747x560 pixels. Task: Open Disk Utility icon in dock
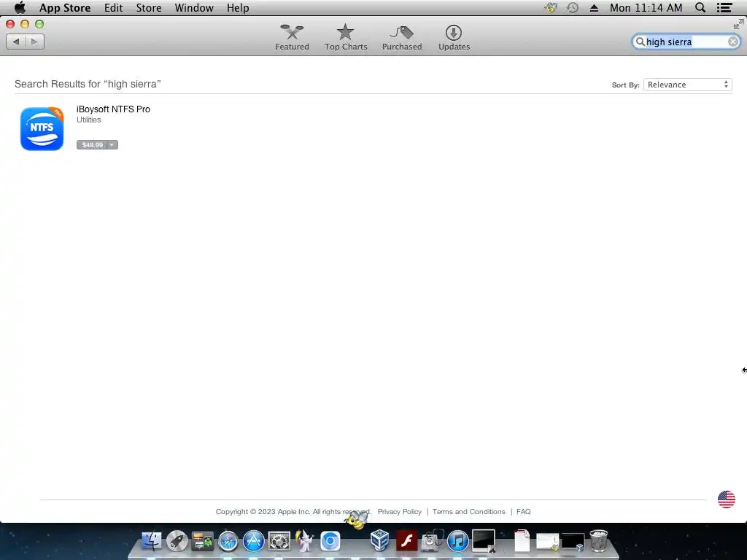pyautogui.click(x=432, y=541)
